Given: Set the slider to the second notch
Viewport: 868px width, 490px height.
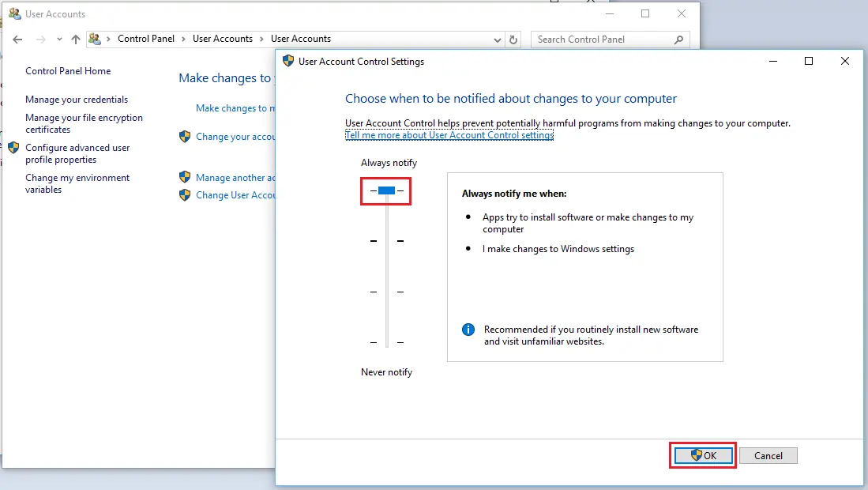Looking at the screenshot, I should 387,241.
